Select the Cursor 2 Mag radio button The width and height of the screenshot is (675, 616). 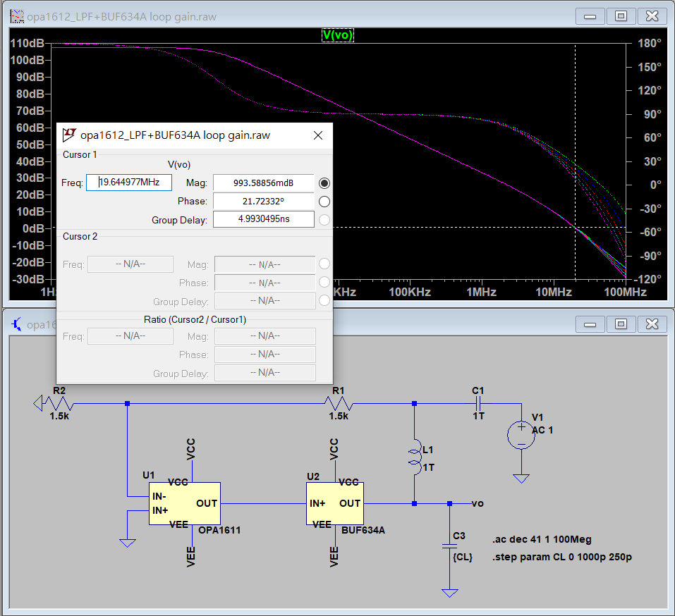point(324,264)
